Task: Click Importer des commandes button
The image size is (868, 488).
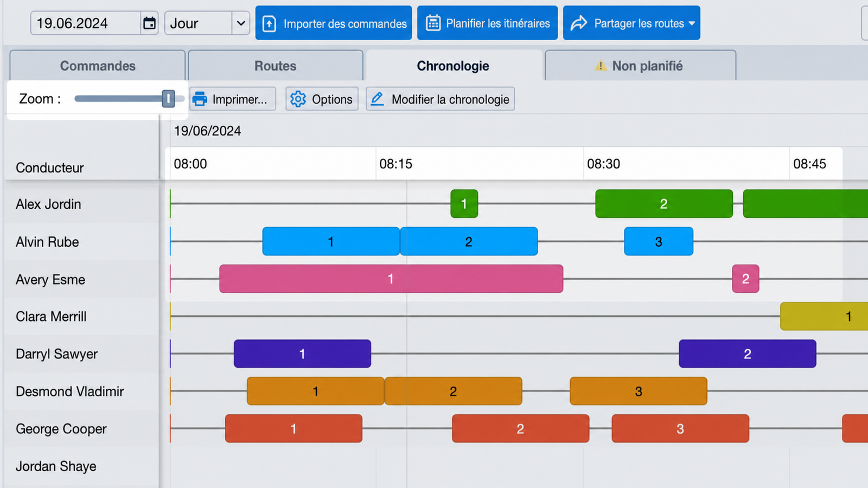Action: click(x=334, y=23)
